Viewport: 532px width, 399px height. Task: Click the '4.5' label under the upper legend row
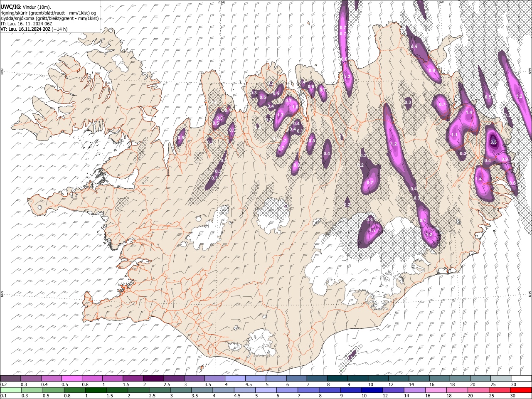(248, 384)
